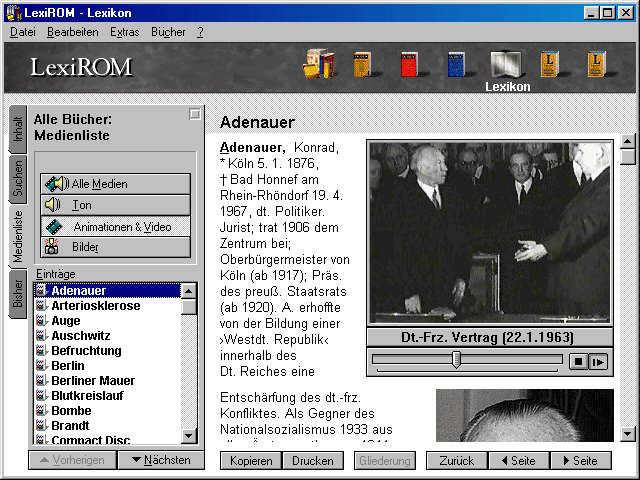The image size is (640, 480).
Task: Go to previous Seite
Action: click(x=519, y=460)
